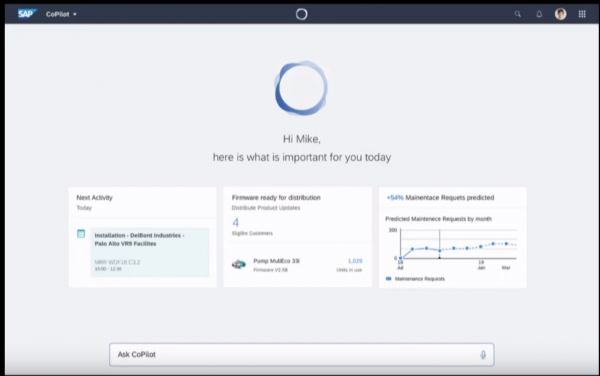Click the 'Hi Mike,' greeting text
This screenshot has width=600, height=376.
click(x=302, y=139)
